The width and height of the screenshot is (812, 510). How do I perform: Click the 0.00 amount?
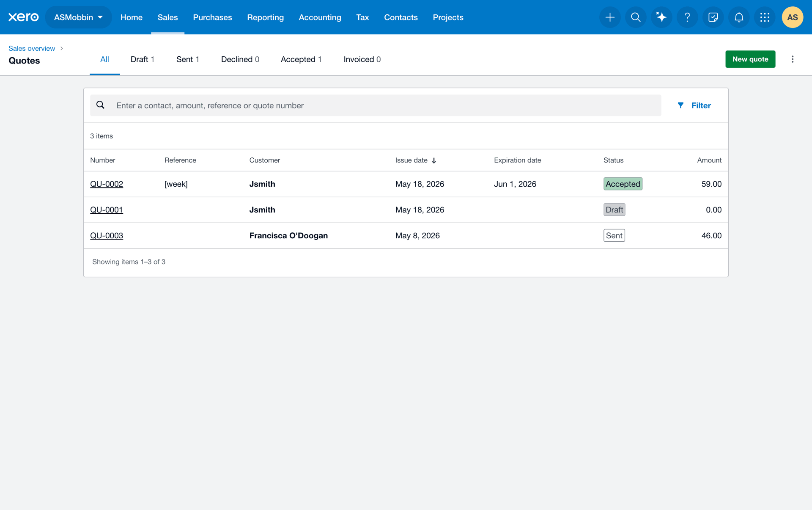tap(713, 210)
